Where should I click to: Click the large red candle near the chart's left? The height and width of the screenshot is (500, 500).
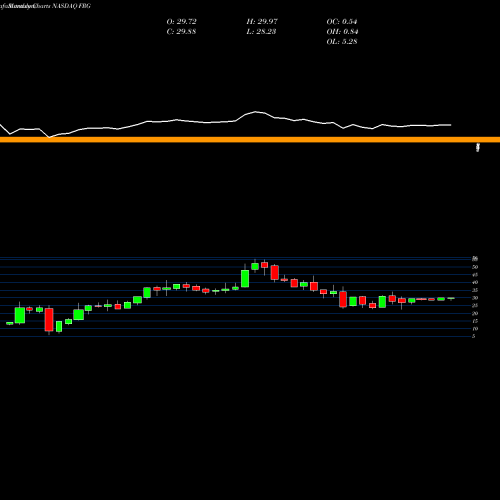tap(49, 319)
